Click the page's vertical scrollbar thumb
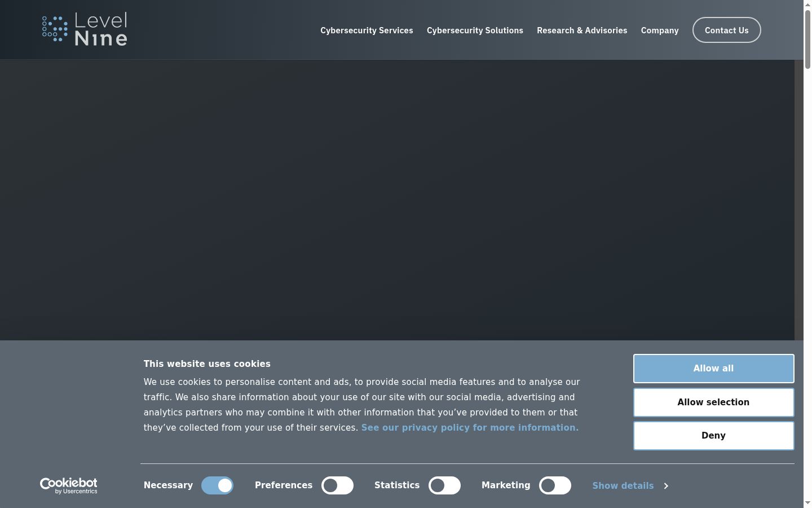Image resolution: width=812 pixels, height=508 pixels. click(x=807, y=38)
